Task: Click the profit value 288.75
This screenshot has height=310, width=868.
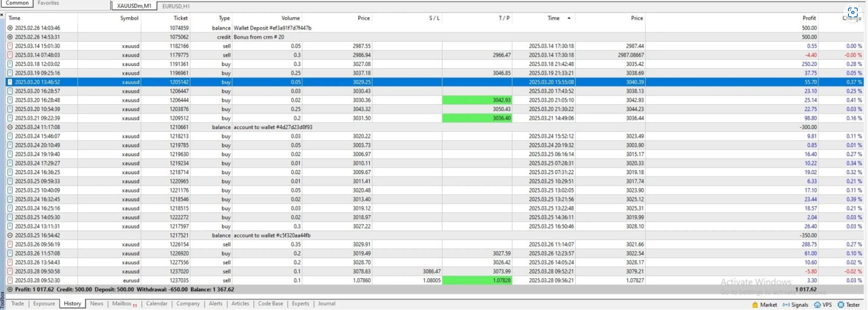Action: 809,244
